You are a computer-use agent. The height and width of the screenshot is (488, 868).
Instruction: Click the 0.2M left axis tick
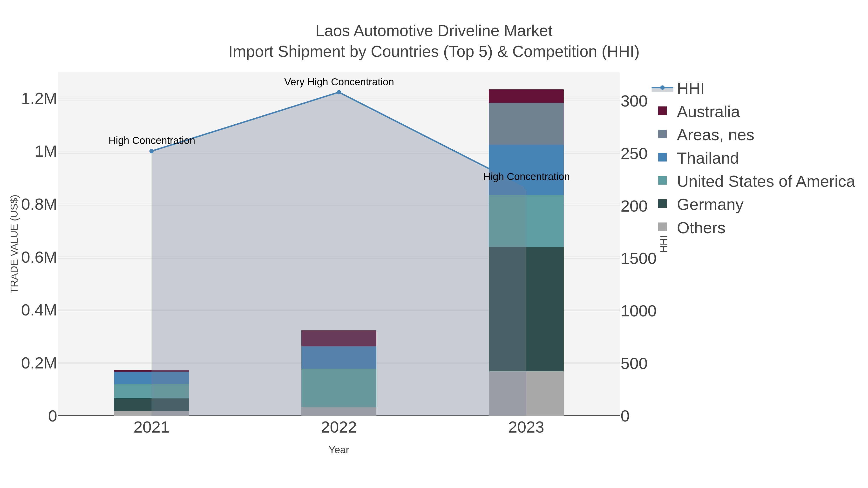(x=39, y=363)
